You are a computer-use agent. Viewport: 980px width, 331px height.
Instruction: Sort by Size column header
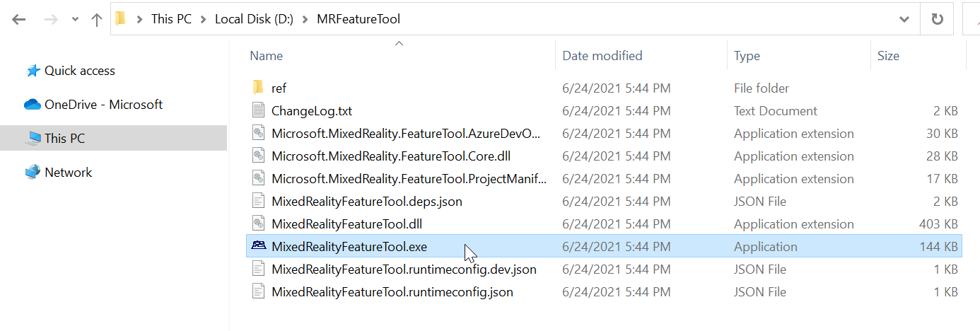tap(888, 56)
